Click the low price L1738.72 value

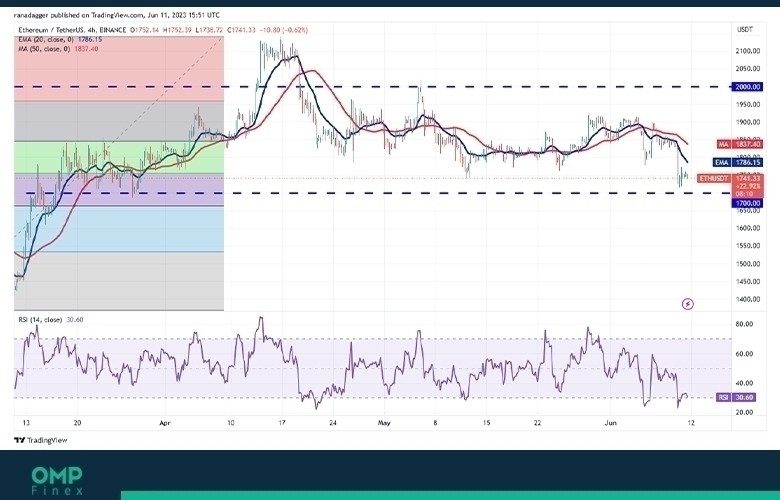point(209,30)
